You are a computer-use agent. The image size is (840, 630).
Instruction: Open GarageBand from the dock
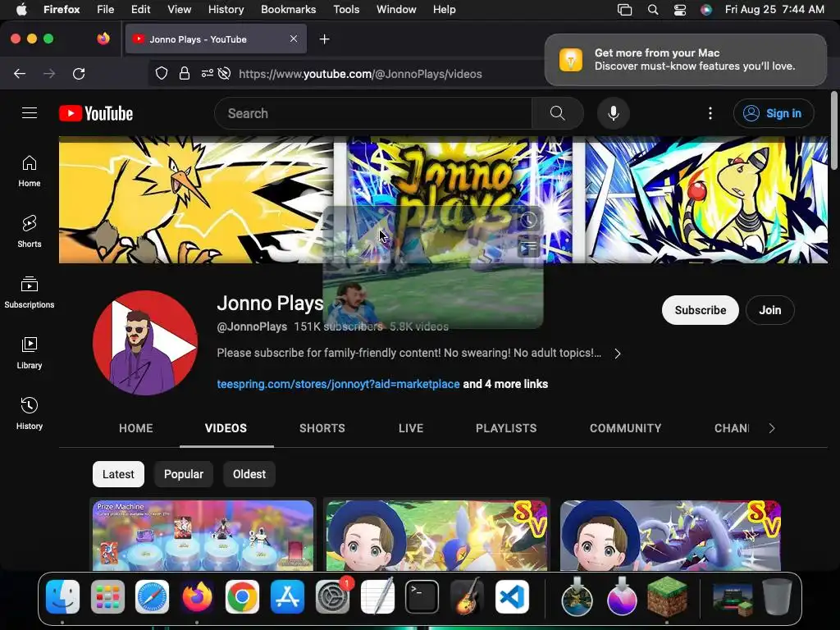[467, 597]
